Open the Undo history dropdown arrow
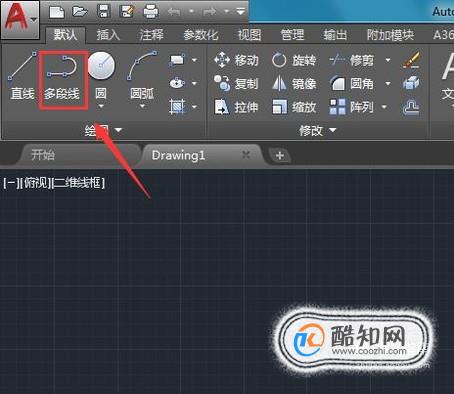The height and width of the screenshot is (394, 454). pos(191,12)
